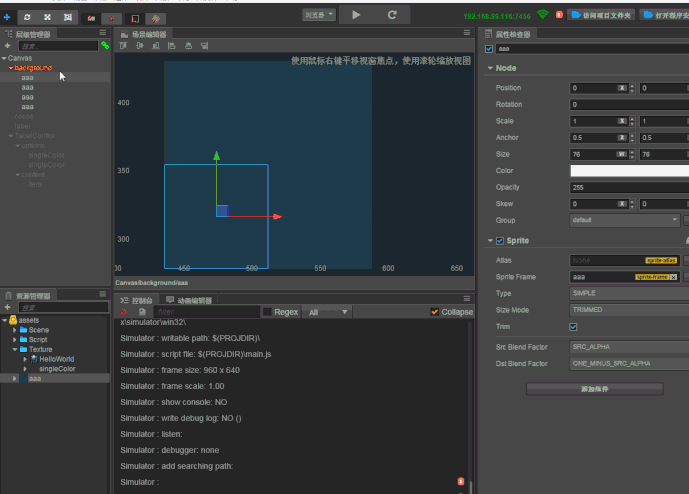This screenshot has height=494, width=689.
Task: Click the align top icon in scene editor
Action: click(x=123, y=46)
